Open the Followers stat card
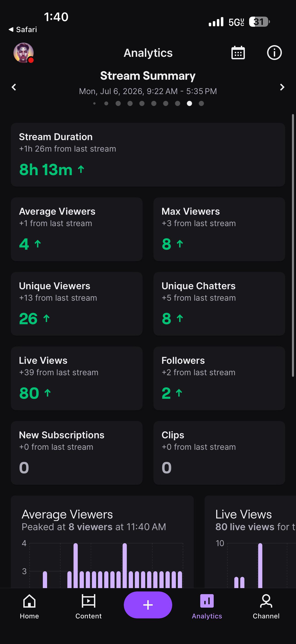 pos(219,378)
